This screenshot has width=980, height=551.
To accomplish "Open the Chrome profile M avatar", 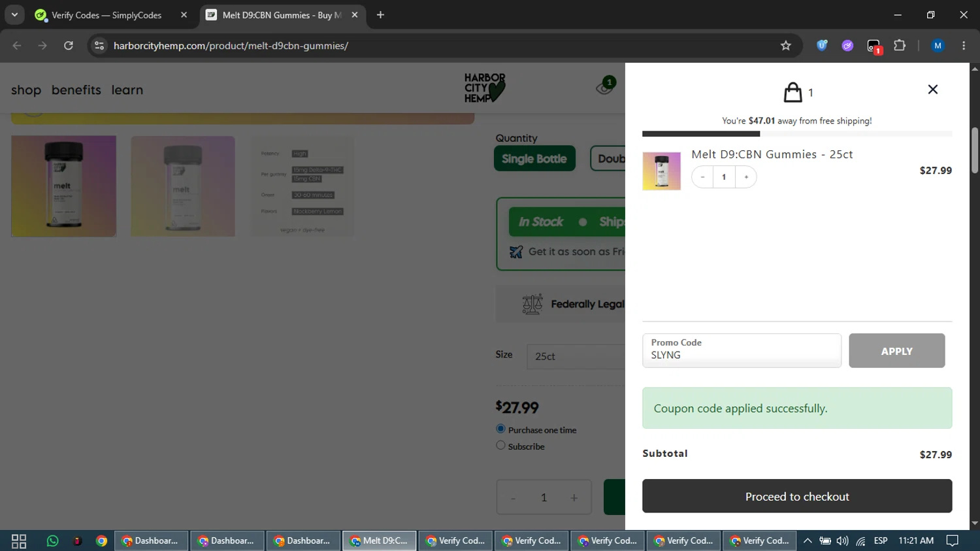I will (938, 46).
